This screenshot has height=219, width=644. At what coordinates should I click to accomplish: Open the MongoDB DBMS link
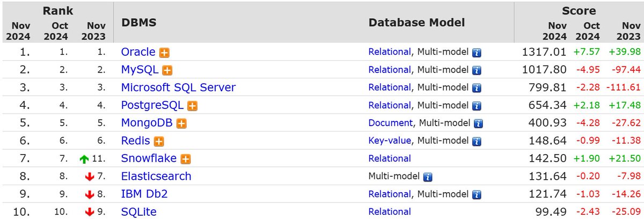(147, 123)
